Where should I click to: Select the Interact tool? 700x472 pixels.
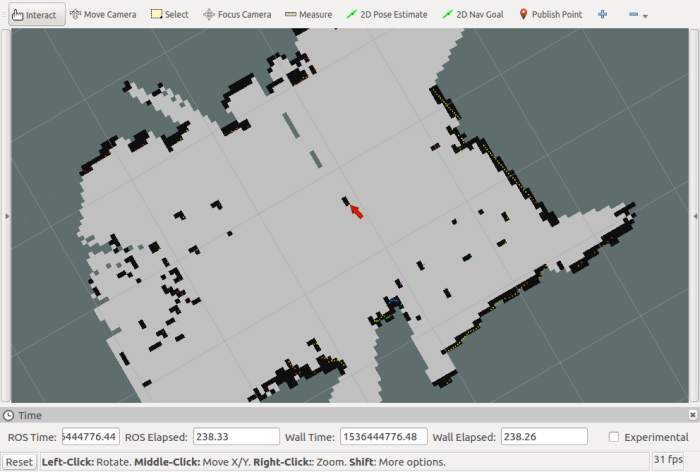[34, 14]
